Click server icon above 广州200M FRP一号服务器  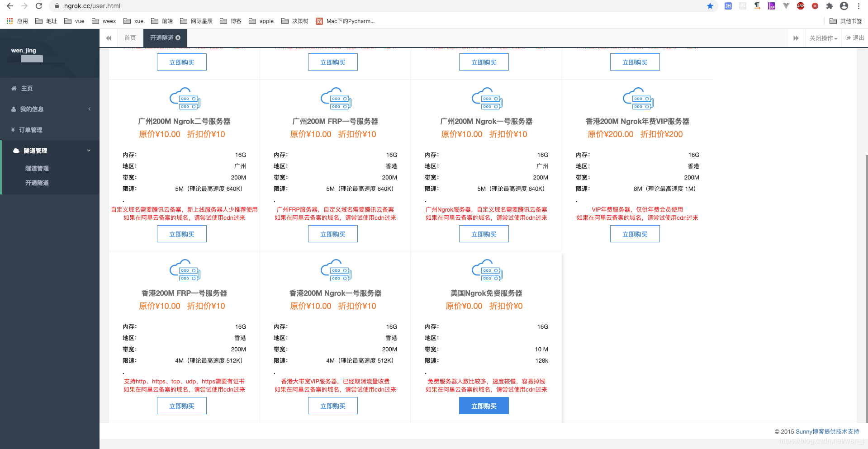[x=336, y=99]
